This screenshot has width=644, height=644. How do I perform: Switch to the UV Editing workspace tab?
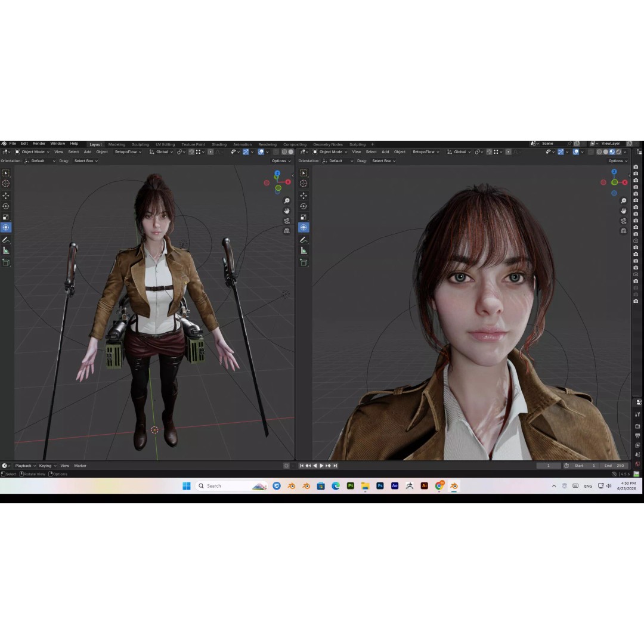(x=165, y=144)
